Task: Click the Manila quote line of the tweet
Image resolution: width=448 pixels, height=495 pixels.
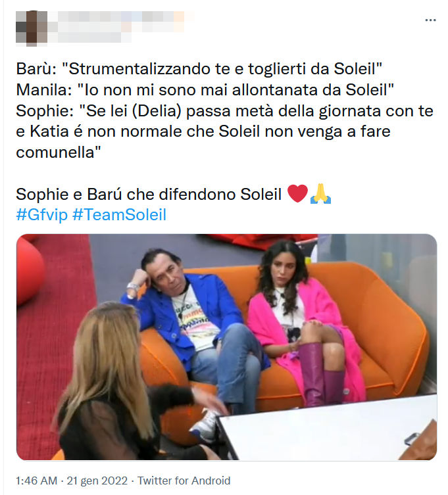Action: coord(205,90)
